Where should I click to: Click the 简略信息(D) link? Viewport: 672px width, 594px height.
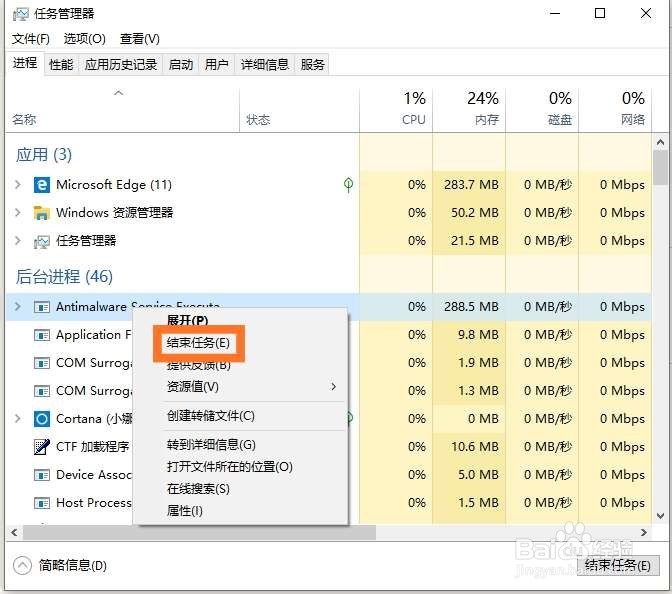(x=73, y=565)
